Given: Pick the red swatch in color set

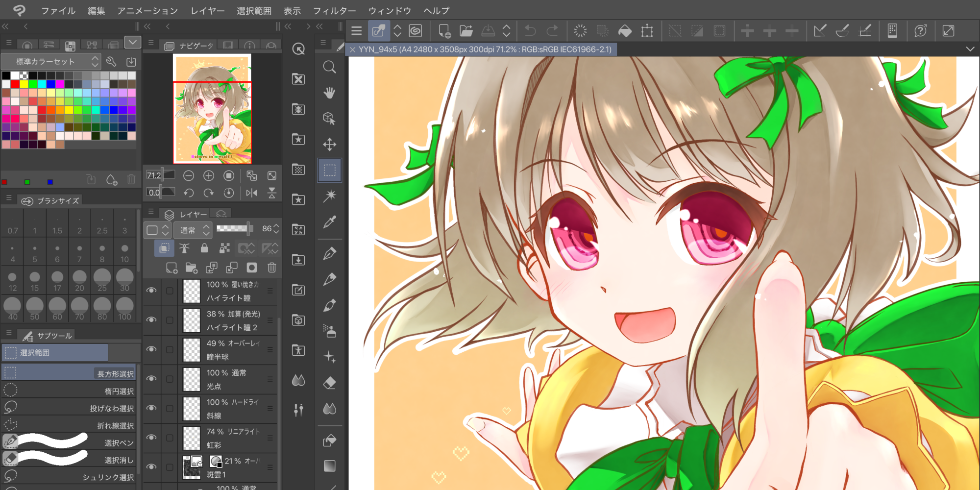Looking at the screenshot, I should pyautogui.click(x=15, y=84).
